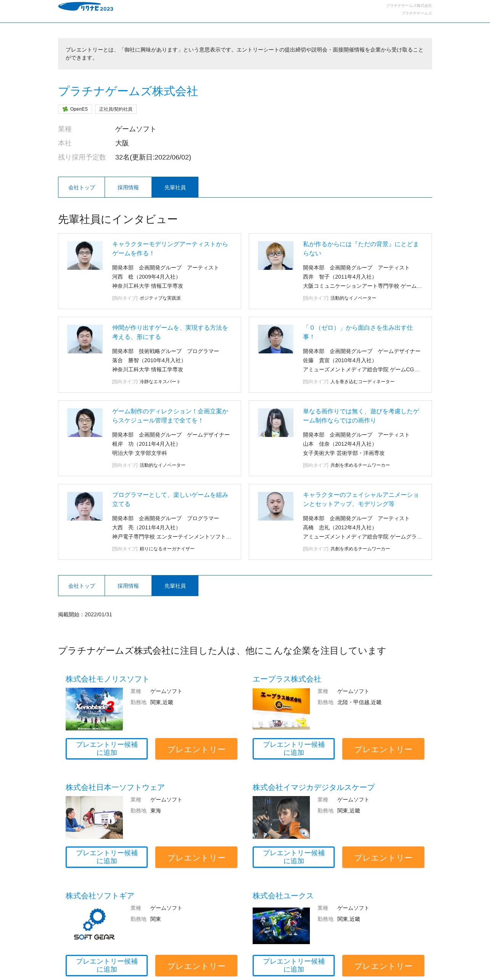Image resolution: width=490 pixels, height=980 pixels.
Task: Click the Rikunabi 2023 logo
Action: pos(86,7)
